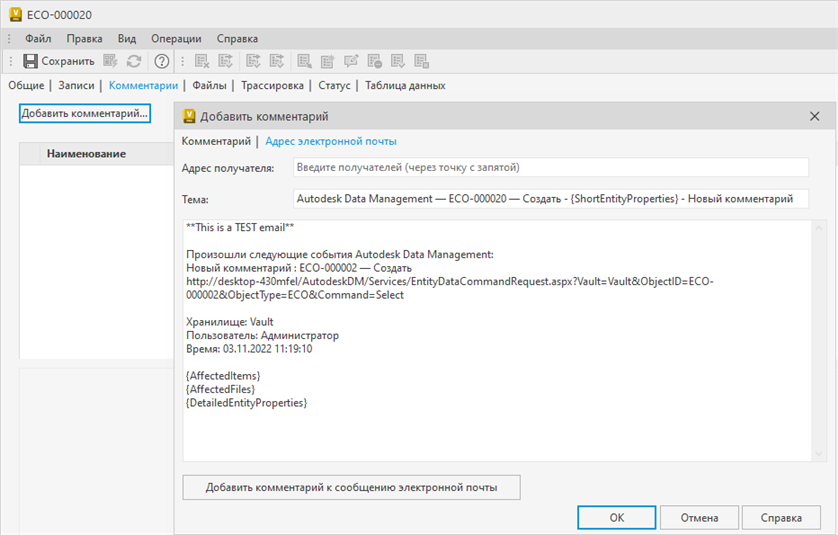Image resolution: width=838 pixels, height=535 pixels.
Task: Click the Справка button in dialog
Action: point(781,517)
